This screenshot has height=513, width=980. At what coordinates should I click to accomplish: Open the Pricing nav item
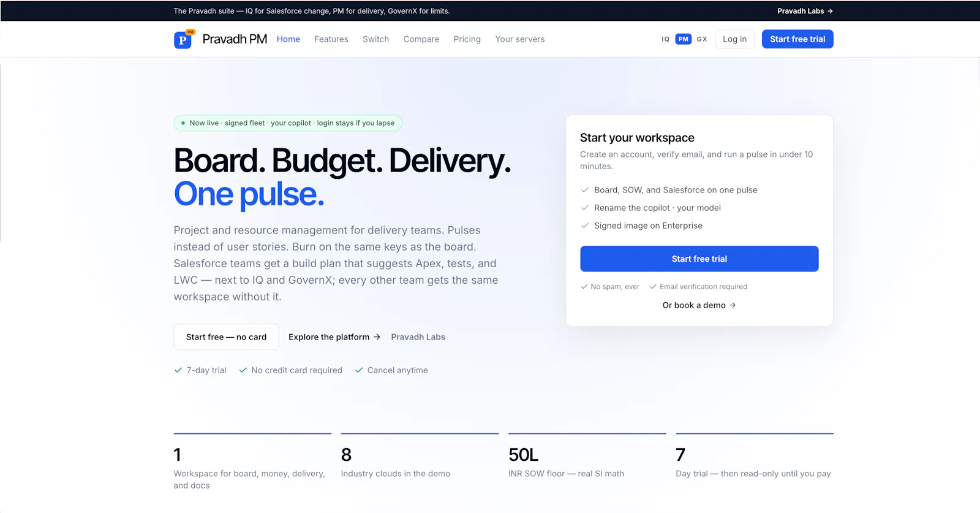467,39
